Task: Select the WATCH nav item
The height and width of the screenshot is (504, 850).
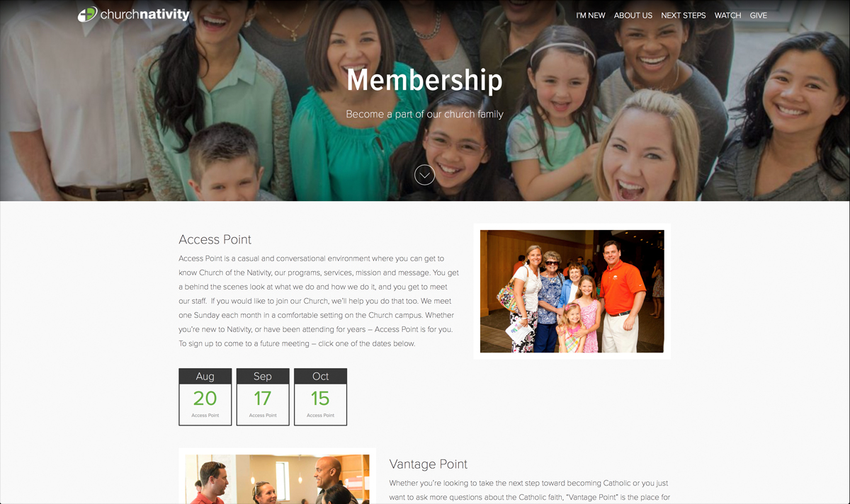Action: point(727,16)
